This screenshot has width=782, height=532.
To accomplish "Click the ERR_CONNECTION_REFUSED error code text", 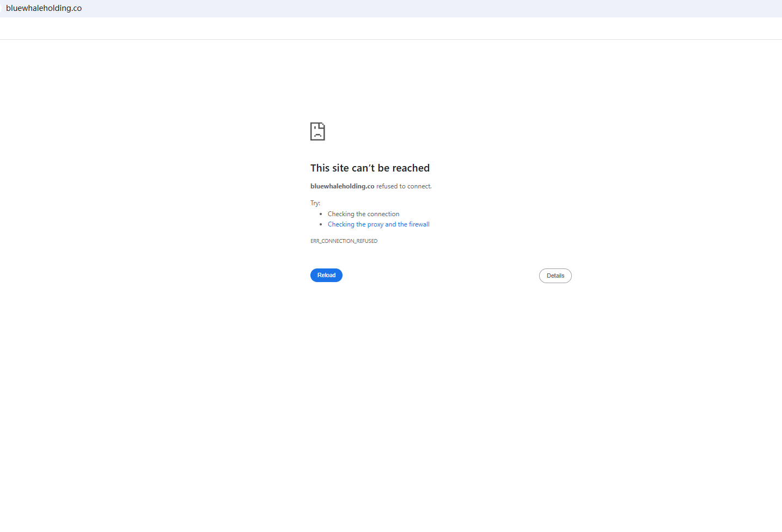I will (x=344, y=241).
